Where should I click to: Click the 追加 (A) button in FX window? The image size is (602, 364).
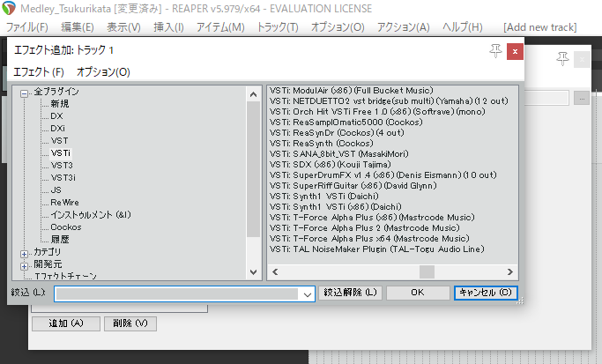tap(66, 323)
